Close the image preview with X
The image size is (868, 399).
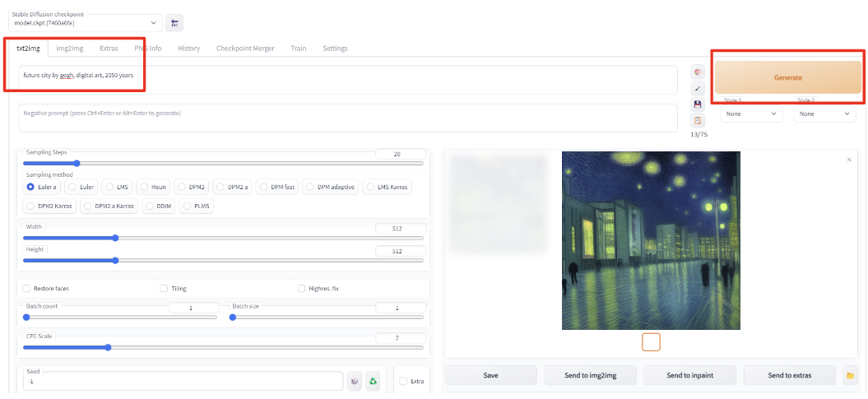[849, 160]
